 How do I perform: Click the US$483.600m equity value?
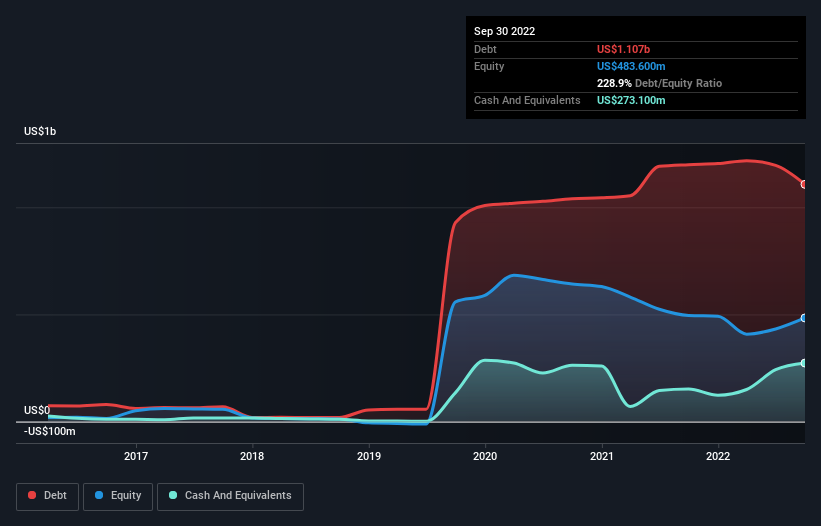coord(631,66)
